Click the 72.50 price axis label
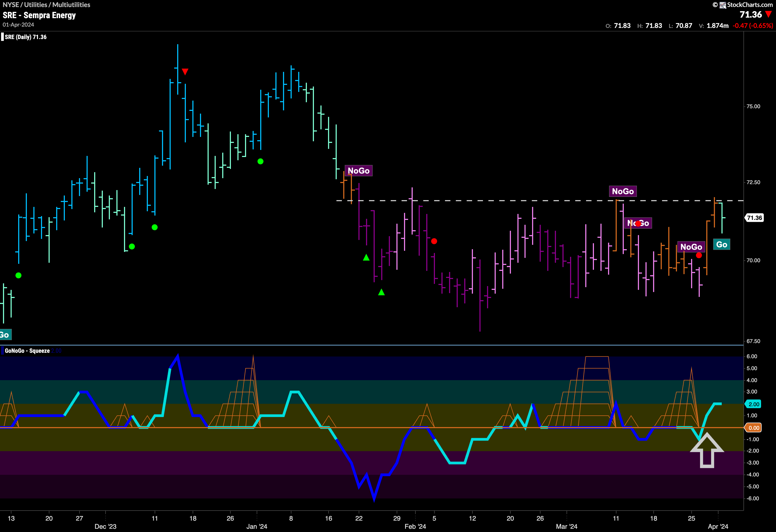 [x=753, y=182]
